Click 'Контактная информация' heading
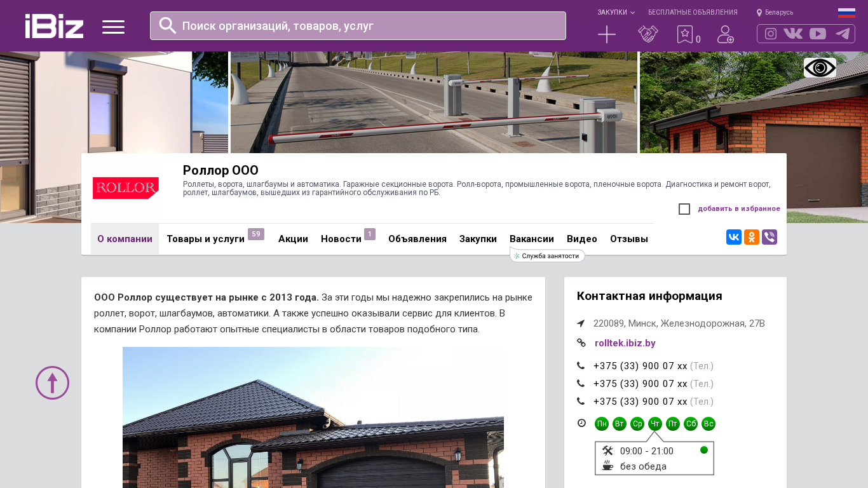 (x=649, y=296)
